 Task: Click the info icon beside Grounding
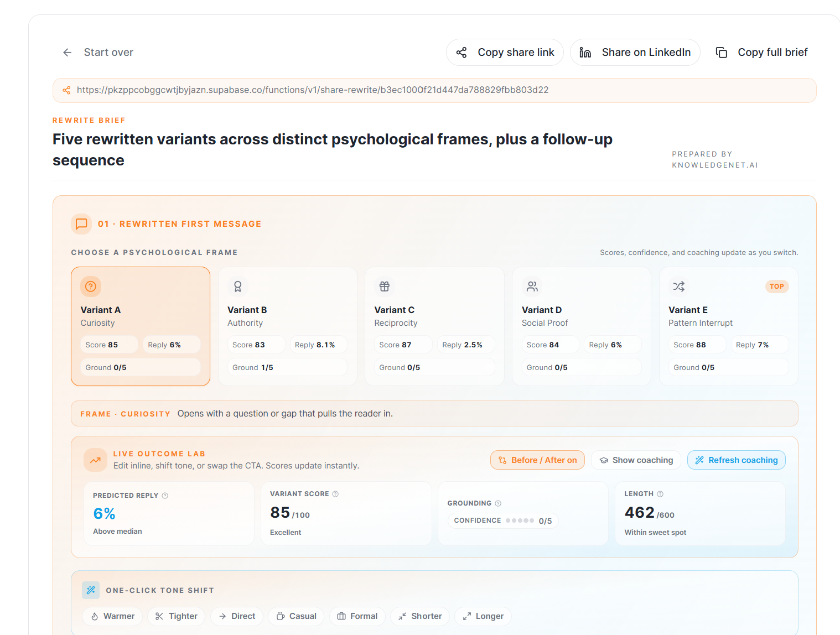(x=498, y=503)
